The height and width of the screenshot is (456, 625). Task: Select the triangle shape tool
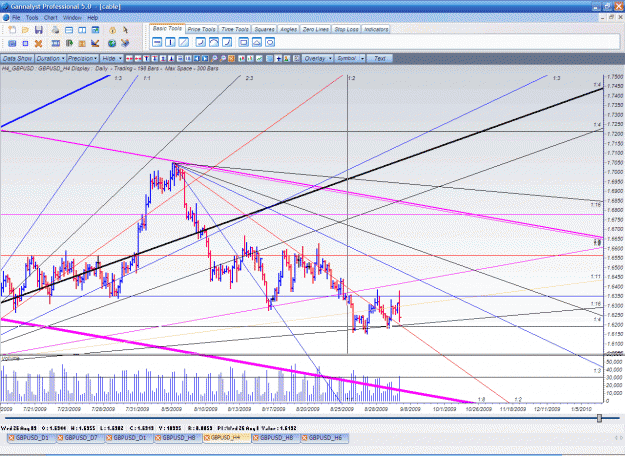257,42
